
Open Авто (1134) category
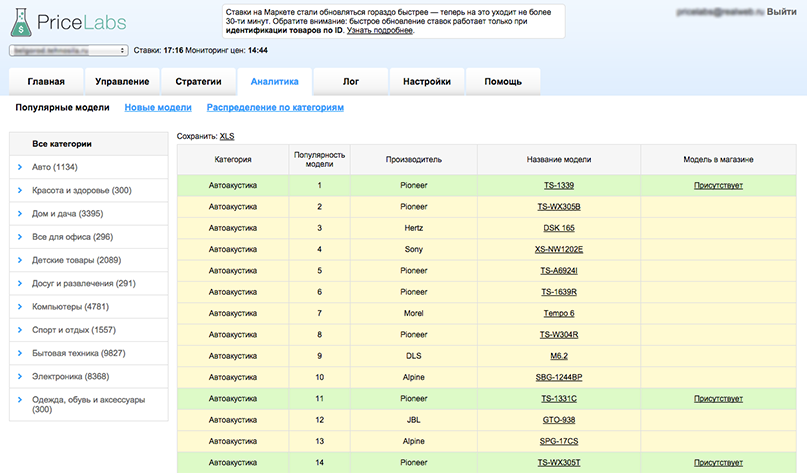pos(55,167)
